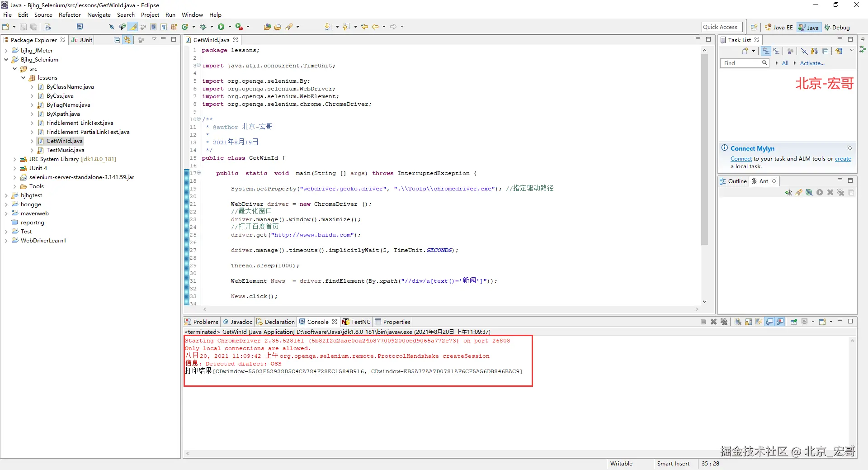Toggle Categorized presentation in Task List

tap(766, 51)
